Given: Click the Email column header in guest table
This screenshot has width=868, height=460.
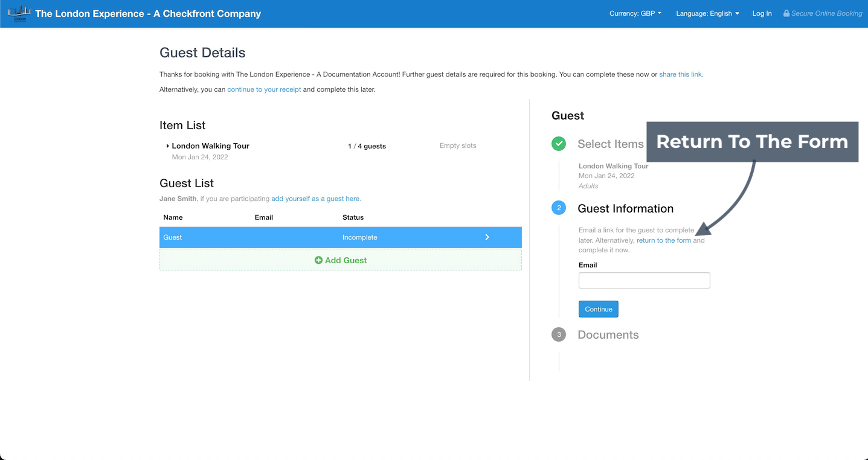Looking at the screenshot, I should 264,217.
